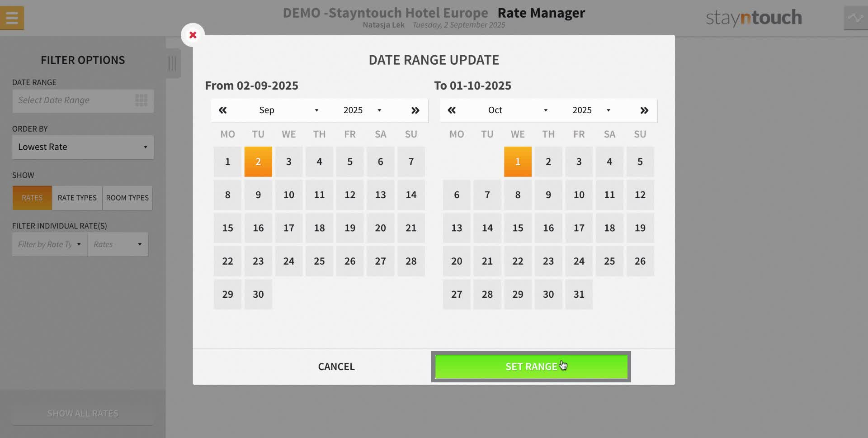Grab the filter panel collapse handle

[173, 63]
